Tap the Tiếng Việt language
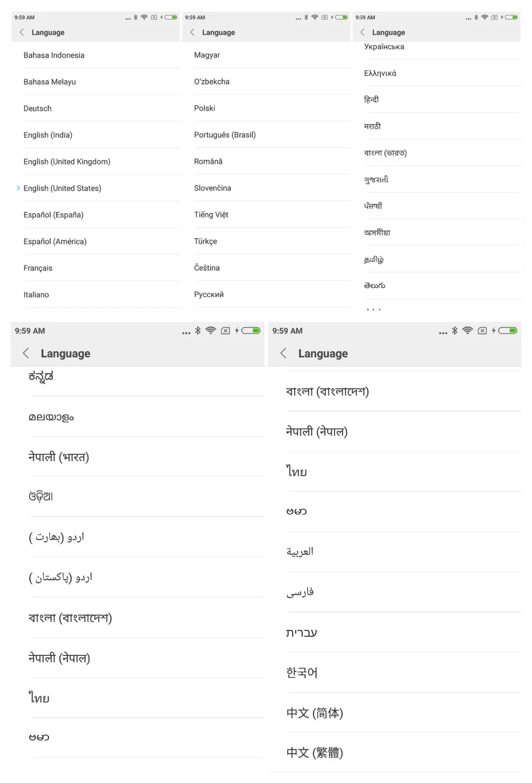Screen dimensions: 532x783 (x=266, y=215)
